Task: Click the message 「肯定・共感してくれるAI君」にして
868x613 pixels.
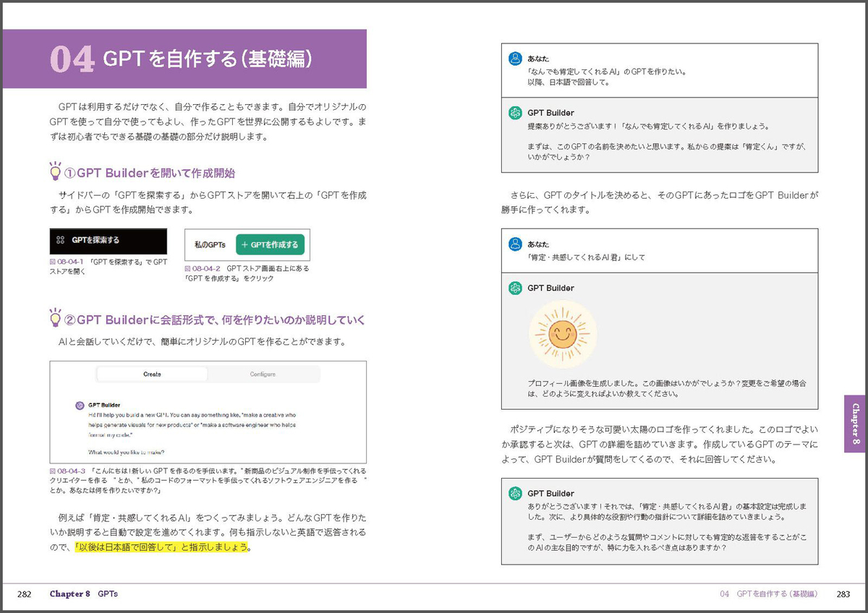Action: point(586,257)
